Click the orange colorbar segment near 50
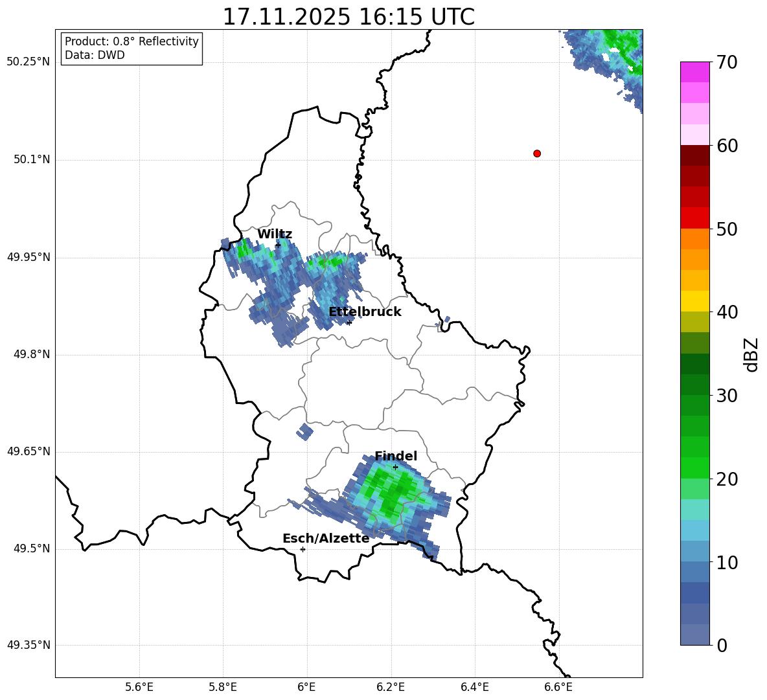Screen dimensions: 767x700 [x=695, y=239]
